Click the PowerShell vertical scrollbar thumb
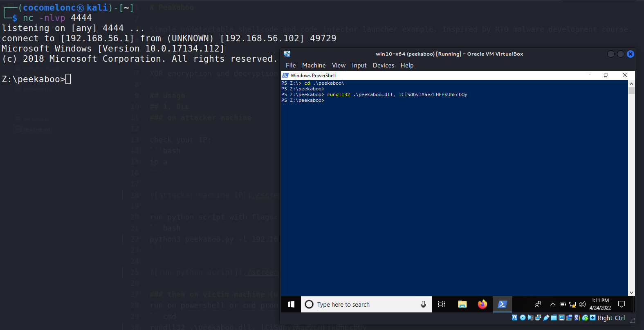 tap(631, 90)
